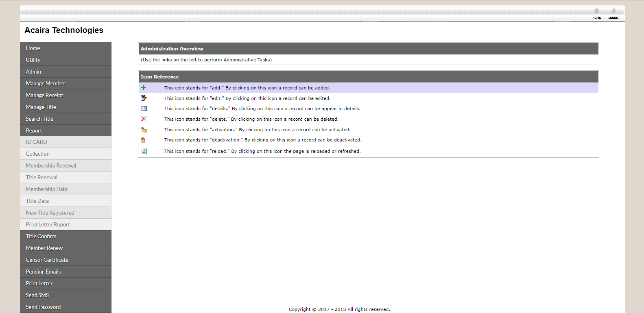This screenshot has height=313, width=644.
Task: Click the green add plus icon
Action: pyautogui.click(x=144, y=88)
